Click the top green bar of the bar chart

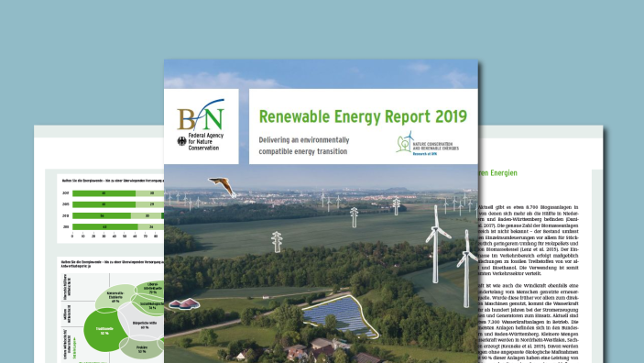[104, 193]
